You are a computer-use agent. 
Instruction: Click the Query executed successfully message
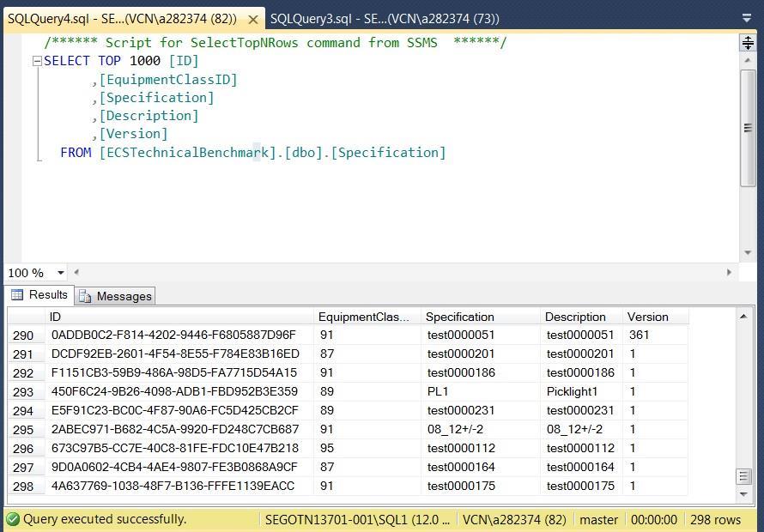coord(104,519)
